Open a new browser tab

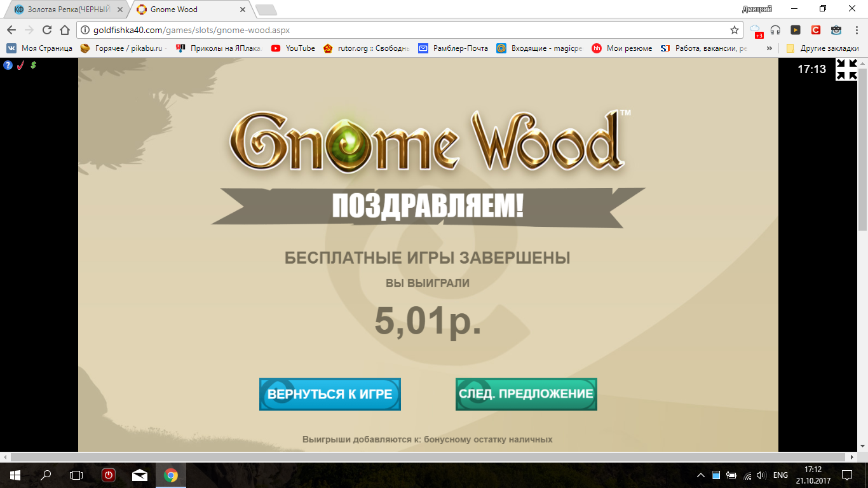tap(266, 10)
